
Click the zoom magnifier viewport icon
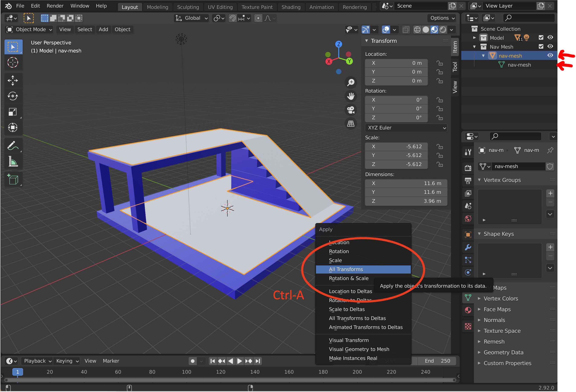pos(351,82)
